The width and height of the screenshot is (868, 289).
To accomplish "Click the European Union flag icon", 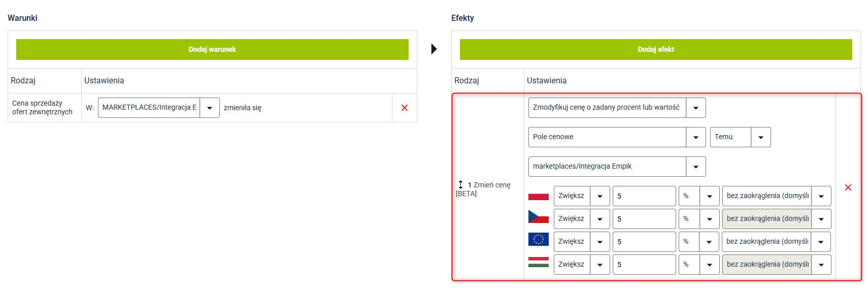I will (538, 239).
